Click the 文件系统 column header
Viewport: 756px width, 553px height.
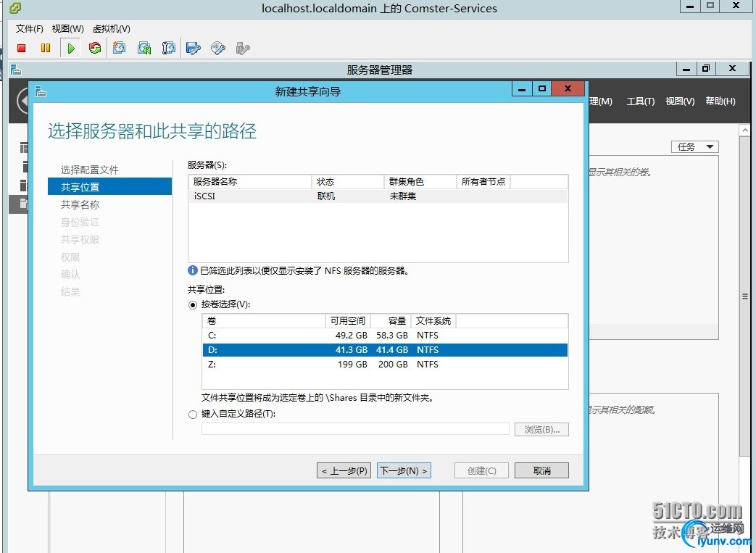433,321
